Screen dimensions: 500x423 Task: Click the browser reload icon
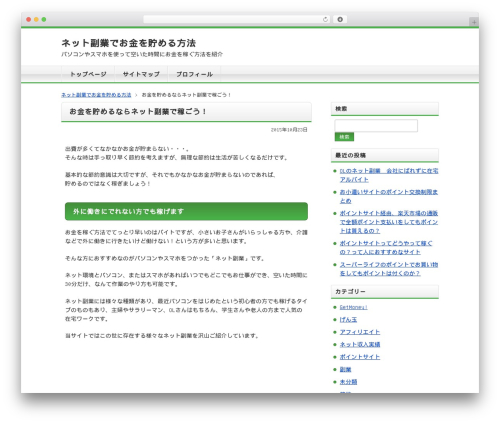click(325, 20)
